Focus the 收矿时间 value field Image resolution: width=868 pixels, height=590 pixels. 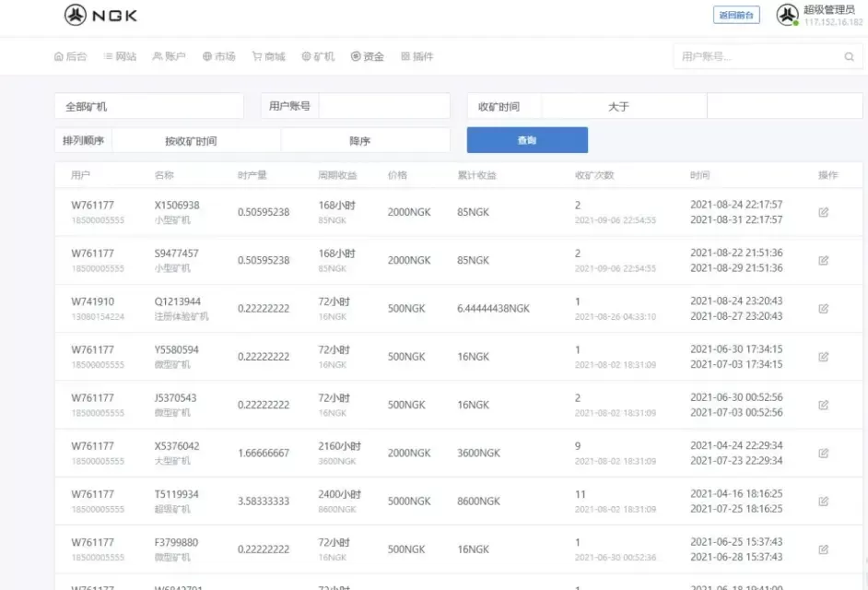[x=784, y=106]
